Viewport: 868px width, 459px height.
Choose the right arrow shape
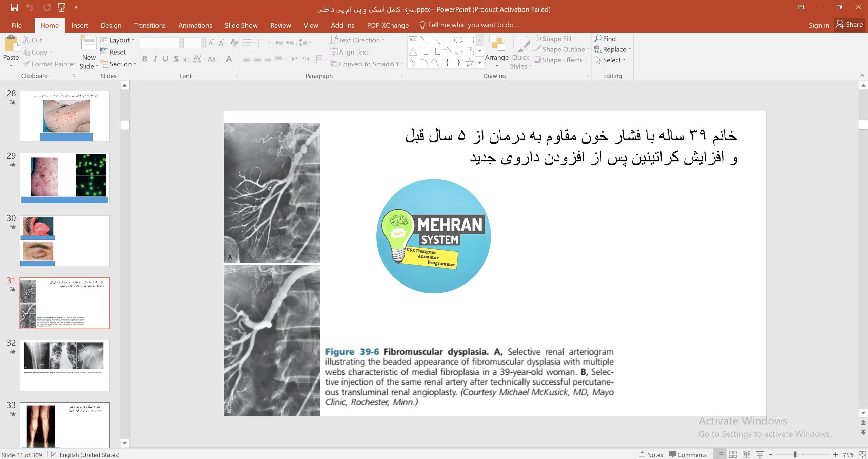pos(447,51)
